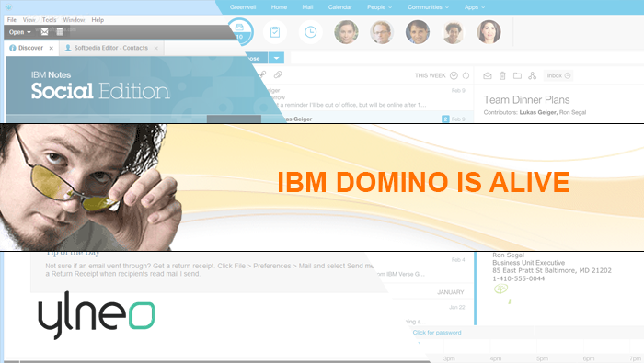Switch to Softpedia Editor - Contacts tab
This screenshot has height=363, width=644.
point(111,48)
